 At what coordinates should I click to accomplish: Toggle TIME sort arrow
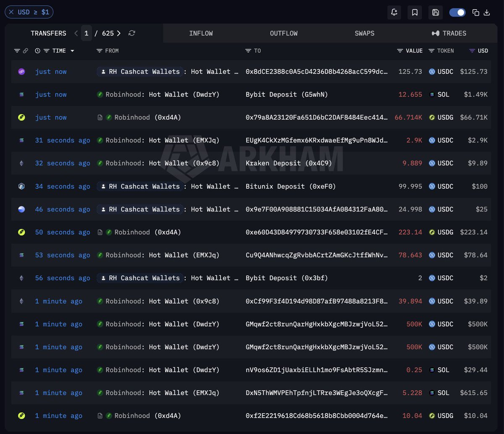click(x=72, y=51)
